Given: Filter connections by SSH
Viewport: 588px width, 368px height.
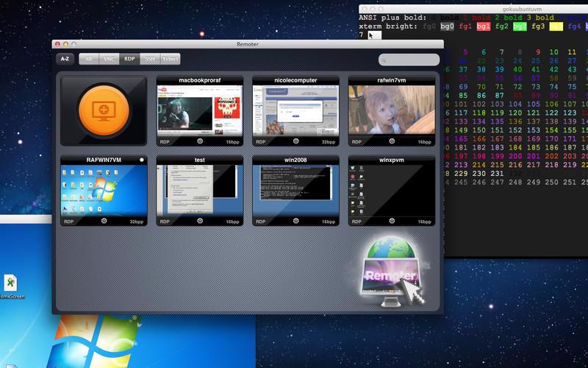Looking at the screenshot, I should tap(150, 59).
